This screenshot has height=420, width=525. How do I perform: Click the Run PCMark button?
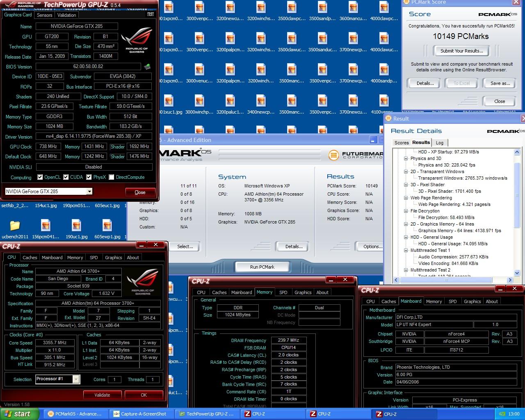(x=262, y=267)
